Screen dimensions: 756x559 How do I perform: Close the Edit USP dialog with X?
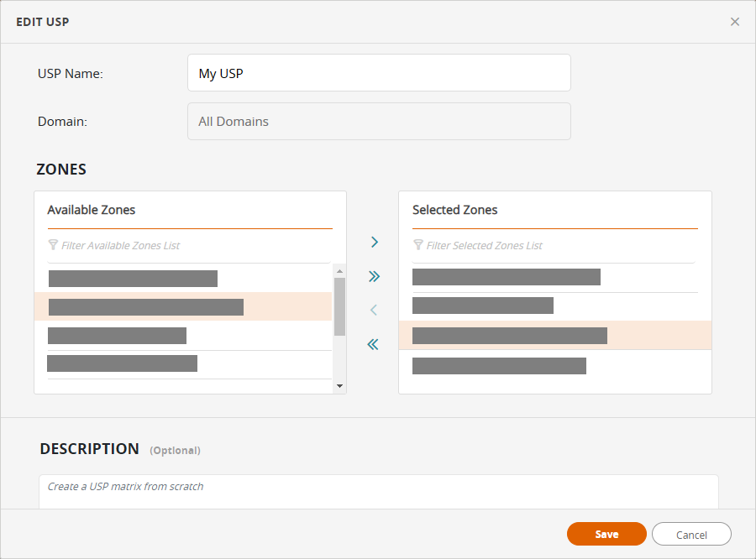click(735, 22)
